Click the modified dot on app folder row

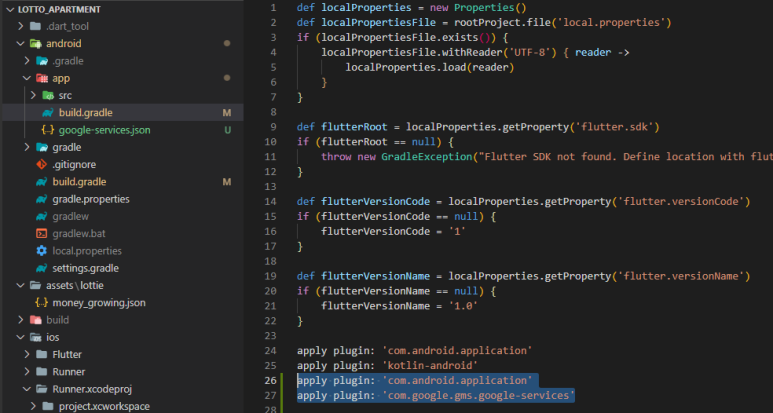[x=227, y=78]
